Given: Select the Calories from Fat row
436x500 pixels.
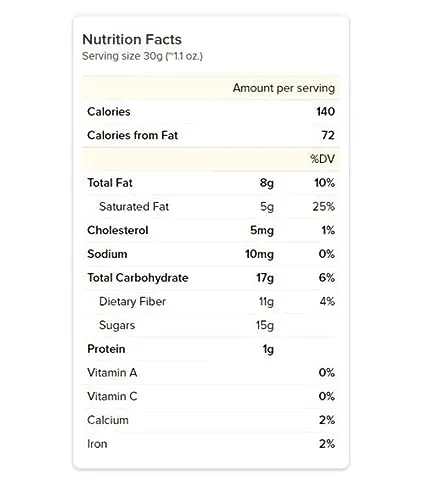Looking at the screenshot, I should tap(211, 135).
